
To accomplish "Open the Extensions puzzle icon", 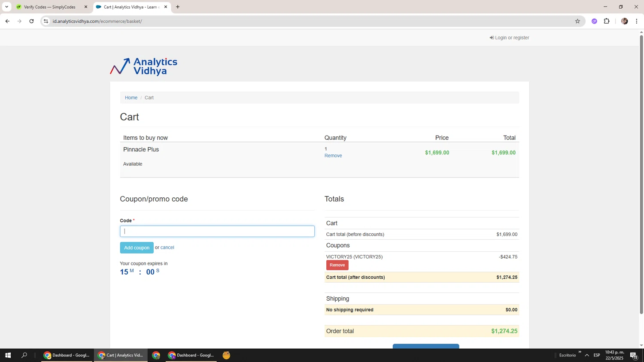I will tap(607, 21).
